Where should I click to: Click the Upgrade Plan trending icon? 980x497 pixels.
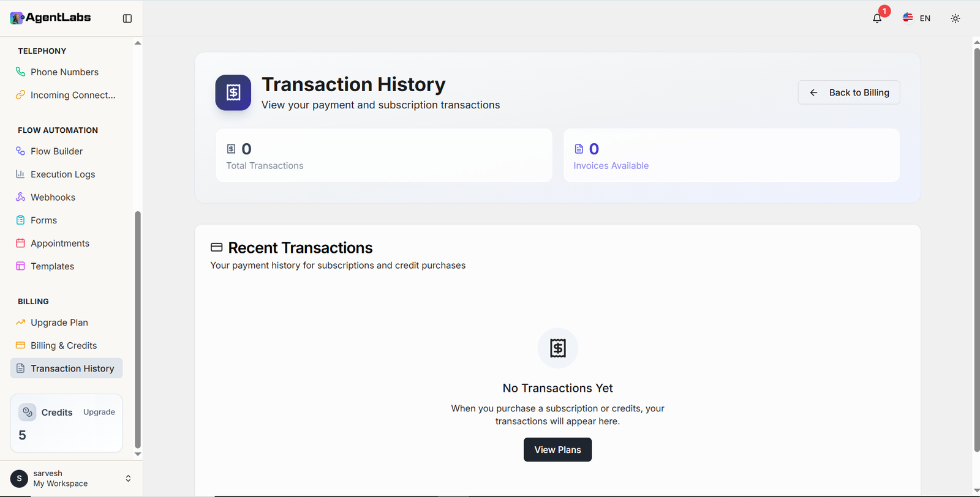pos(20,322)
